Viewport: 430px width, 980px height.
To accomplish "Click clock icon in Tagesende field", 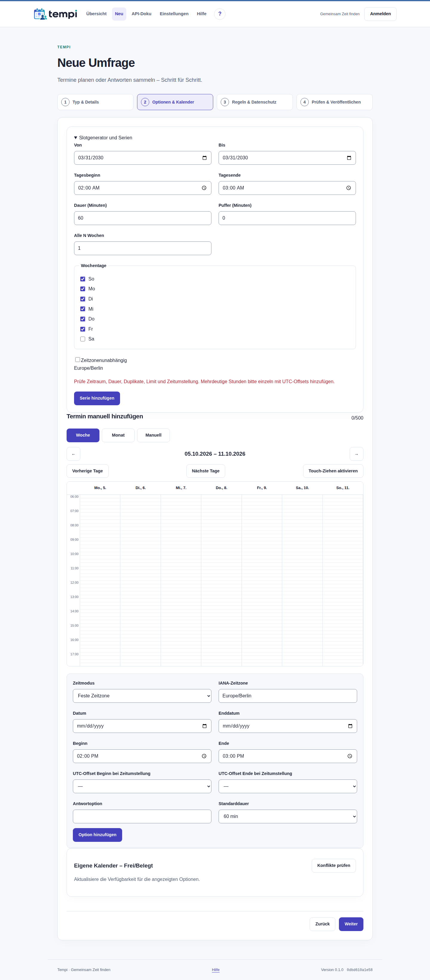I will (x=348, y=188).
